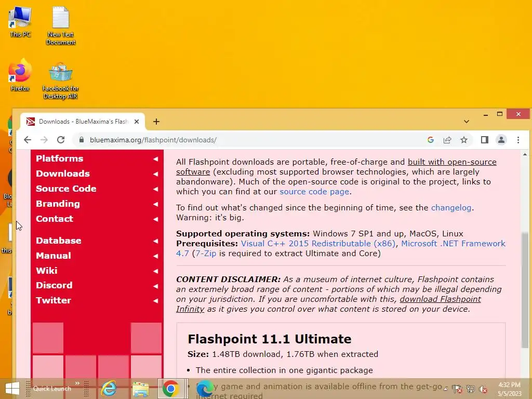Click the network tray icon
This screenshot has height=399, width=532.
coord(470,389)
